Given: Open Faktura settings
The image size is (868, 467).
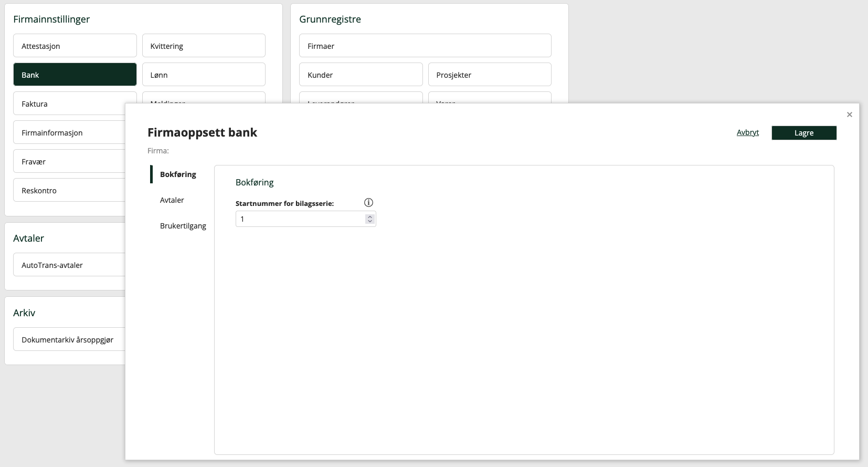Looking at the screenshot, I should tap(69, 103).
